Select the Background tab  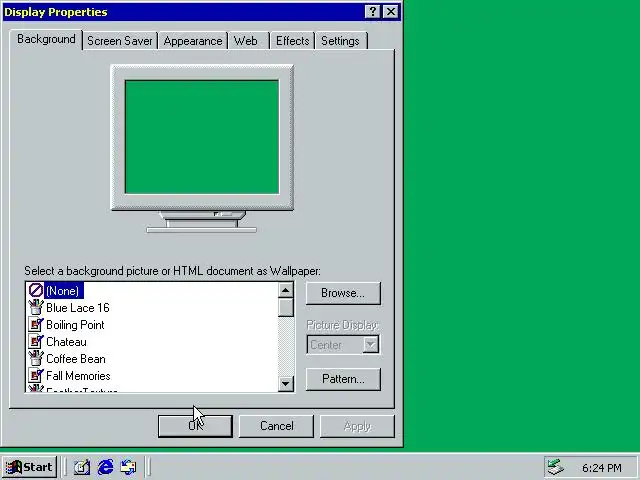[x=46, y=39]
